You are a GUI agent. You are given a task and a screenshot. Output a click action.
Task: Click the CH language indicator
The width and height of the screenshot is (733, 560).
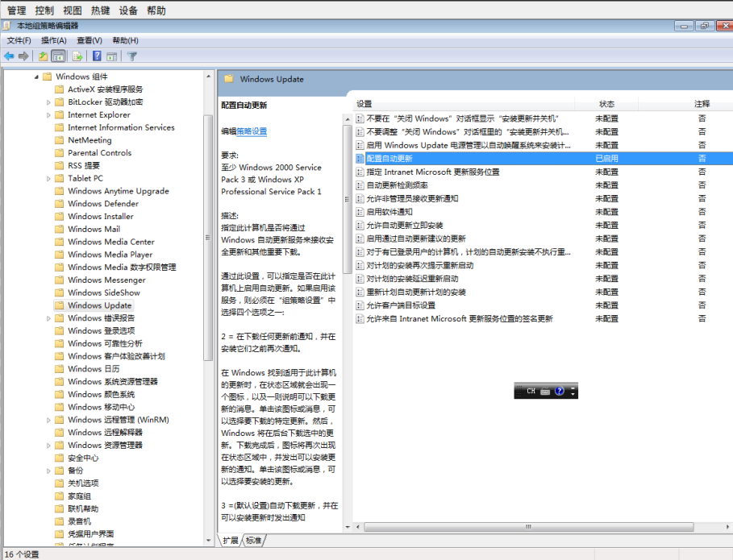(x=531, y=391)
